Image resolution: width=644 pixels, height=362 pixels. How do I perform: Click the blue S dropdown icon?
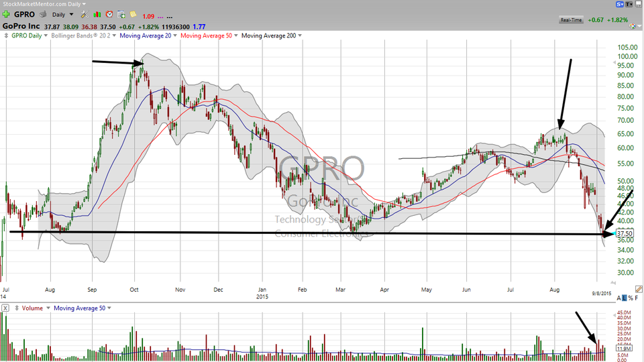[x=620, y=4]
